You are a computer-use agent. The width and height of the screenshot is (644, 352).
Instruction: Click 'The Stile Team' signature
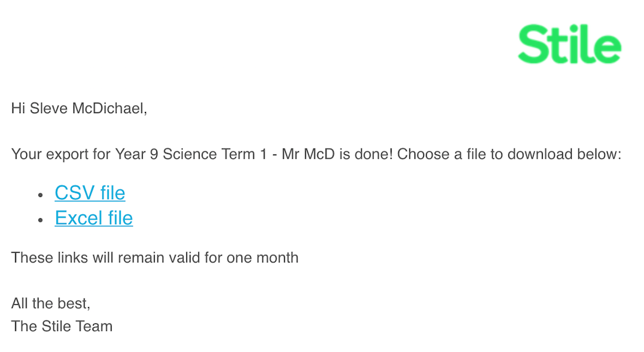pos(62,327)
